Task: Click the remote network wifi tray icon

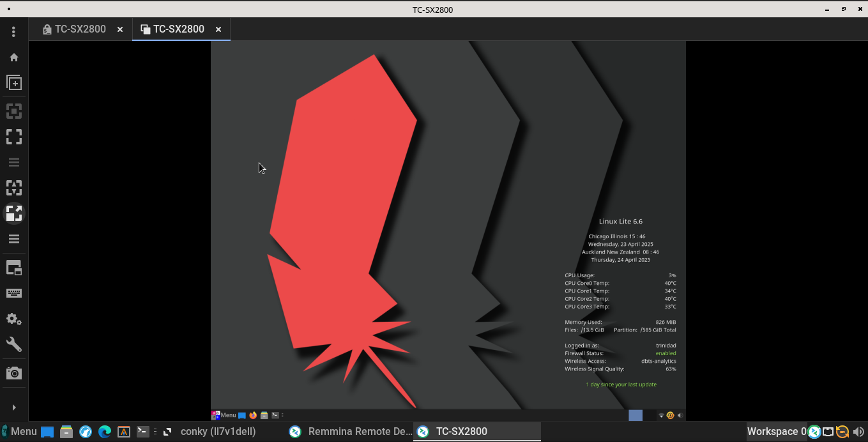Action: coord(661,415)
